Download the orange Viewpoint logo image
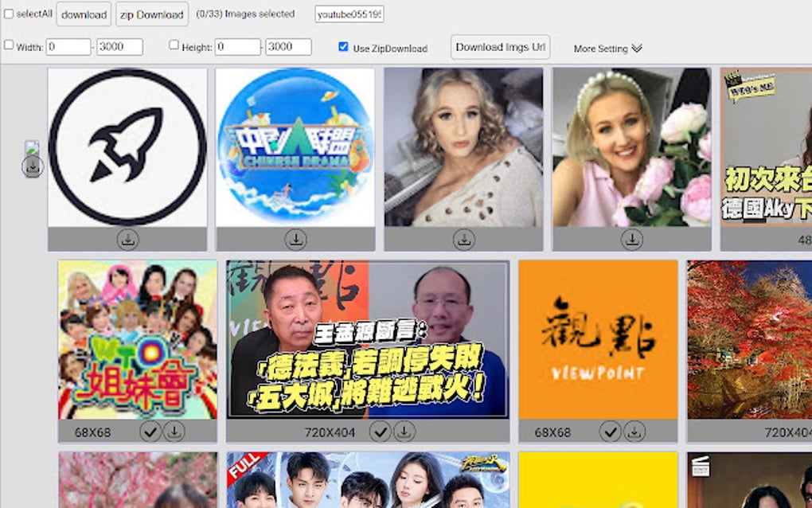 click(634, 432)
